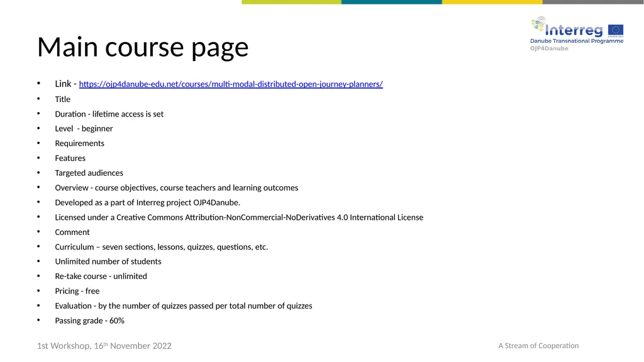Click 'Unlimited number of students' line
644x362 pixels.
pos(108,262)
